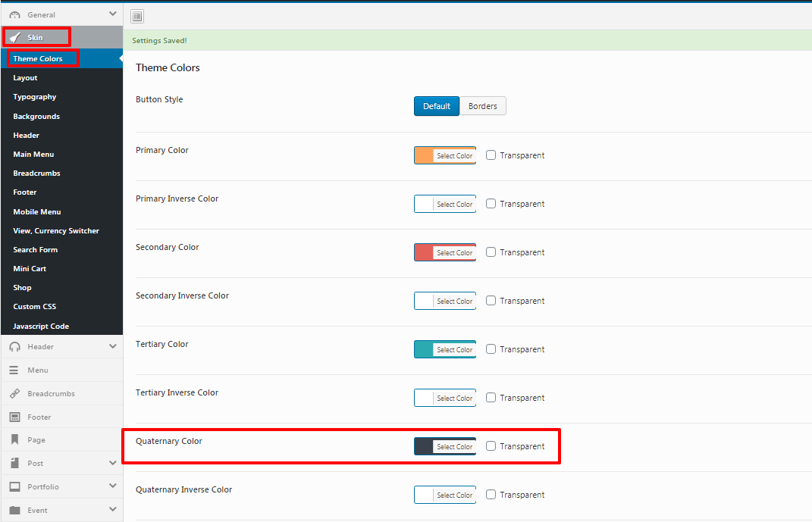The width and height of the screenshot is (812, 522).
Task: Open Custom CSS settings
Action: pos(61,306)
